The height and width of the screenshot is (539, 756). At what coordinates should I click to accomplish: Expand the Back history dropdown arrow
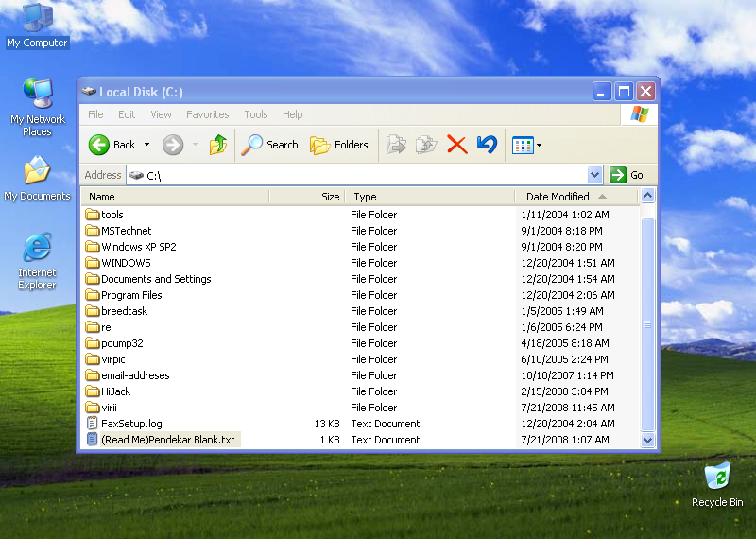tap(146, 145)
